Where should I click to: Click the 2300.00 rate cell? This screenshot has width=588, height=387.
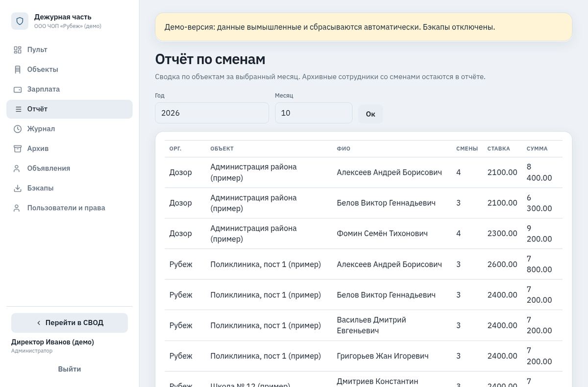click(502, 234)
